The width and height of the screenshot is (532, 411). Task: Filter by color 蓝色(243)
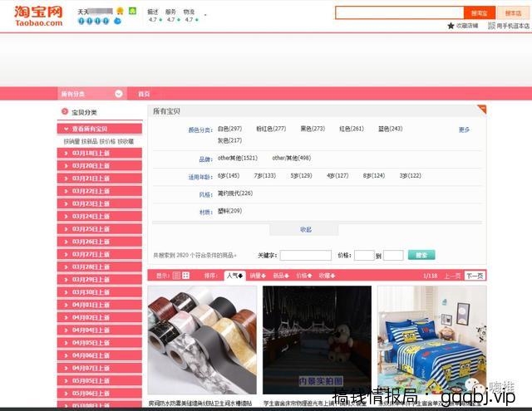390,129
